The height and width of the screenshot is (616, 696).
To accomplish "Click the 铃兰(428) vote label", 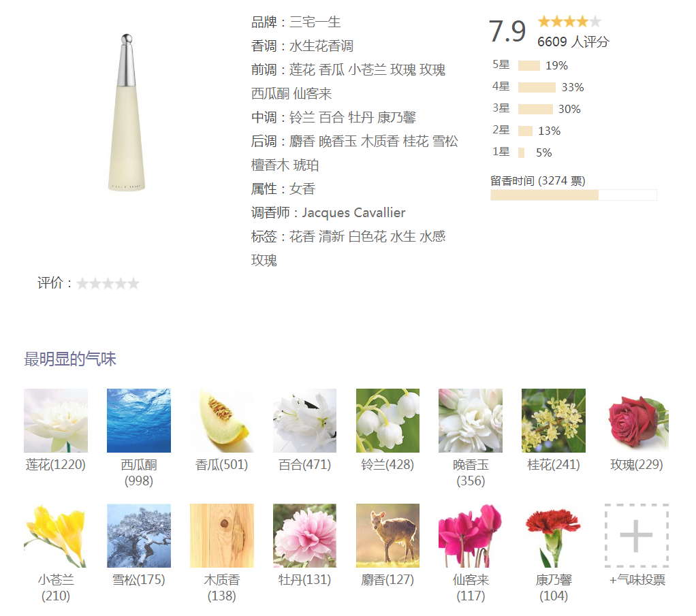I will pos(388,465).
